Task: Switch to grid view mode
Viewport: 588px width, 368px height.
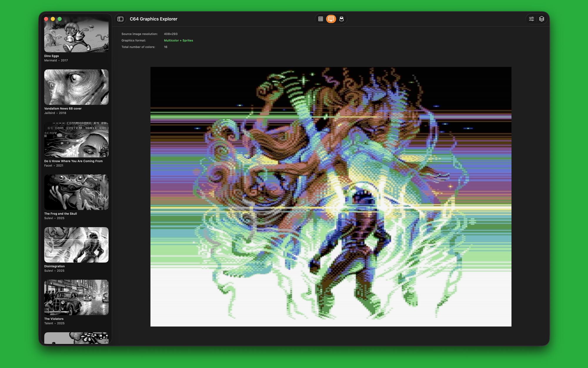Action: pyautogui.click(x=320, y=19)
